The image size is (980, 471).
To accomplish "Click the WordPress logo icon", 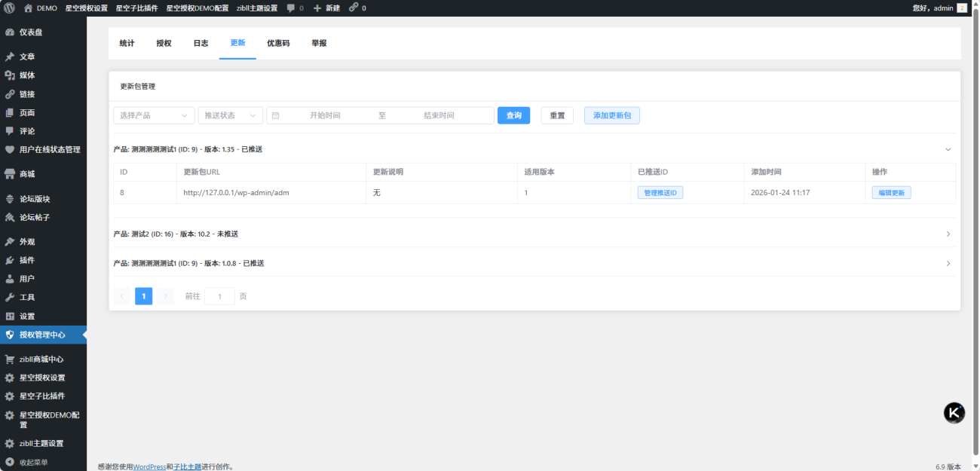I will [x=9, y=8].
